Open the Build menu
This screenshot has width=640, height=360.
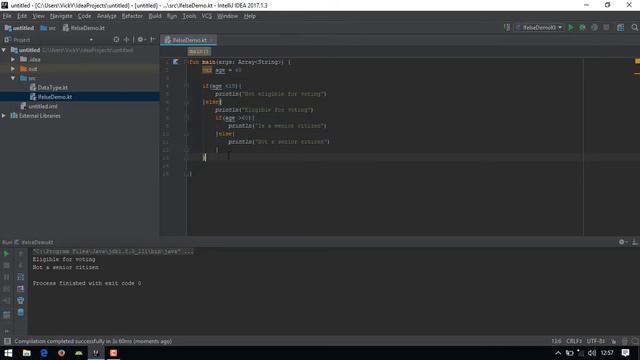155,16
